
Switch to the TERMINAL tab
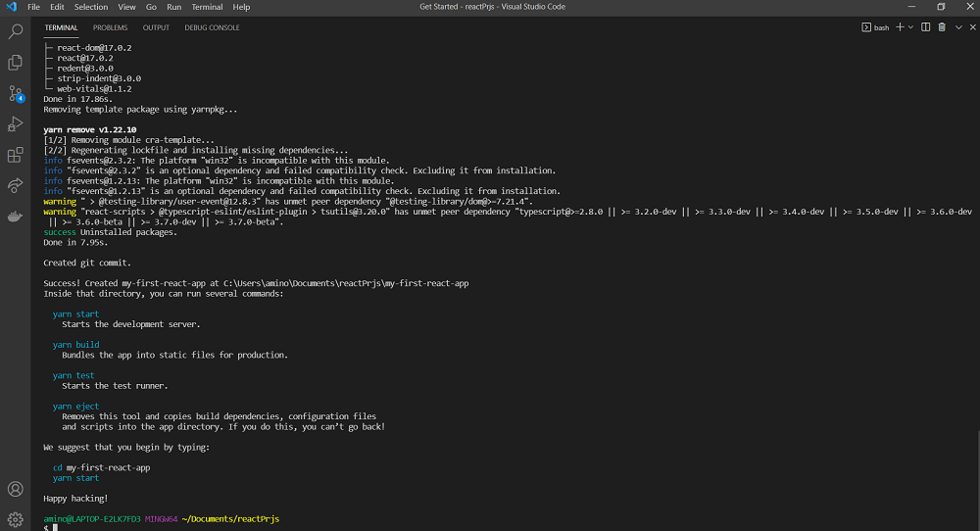point(61,27)
